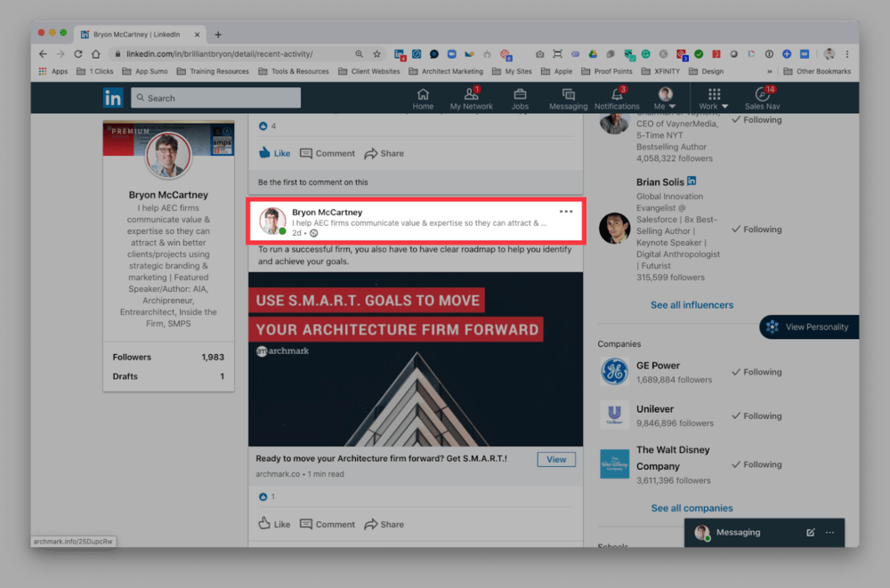Click the GE Power logo
Screen dimensions: 890x588
point(614,372)
